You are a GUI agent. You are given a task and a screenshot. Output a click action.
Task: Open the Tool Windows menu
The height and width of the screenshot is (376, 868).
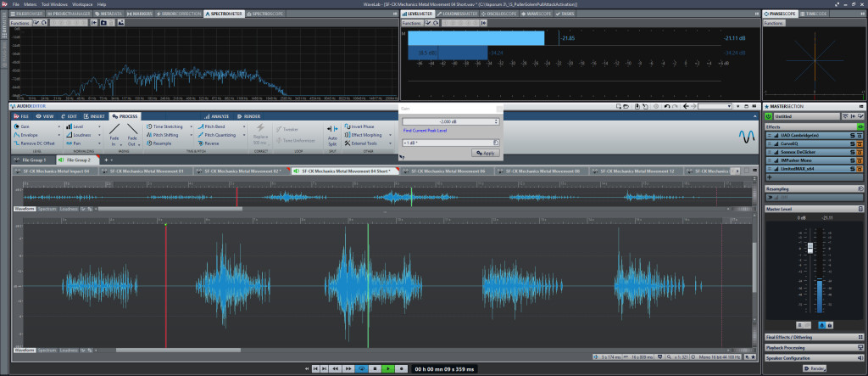(54, 4)
